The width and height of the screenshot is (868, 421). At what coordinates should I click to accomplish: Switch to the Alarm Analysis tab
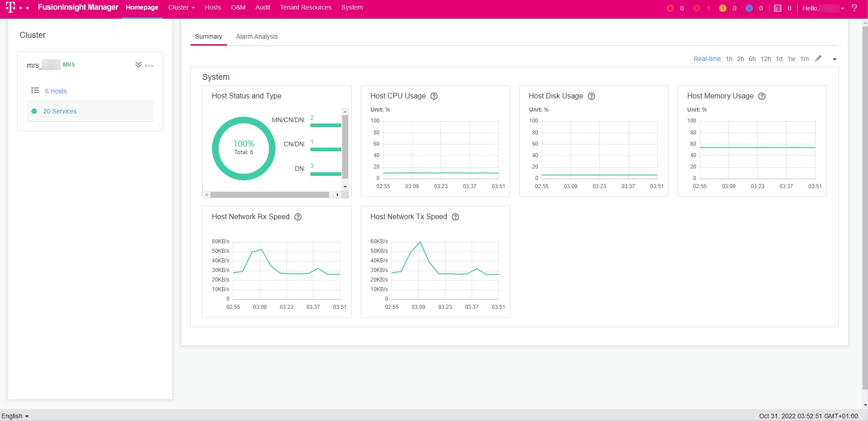pos(257,36)
